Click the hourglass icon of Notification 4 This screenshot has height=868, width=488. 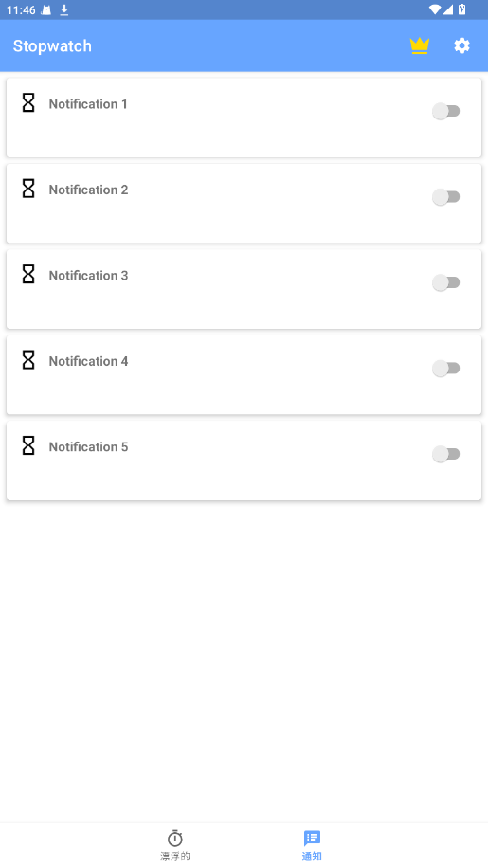pyautogui.click(x=28, y=360)
